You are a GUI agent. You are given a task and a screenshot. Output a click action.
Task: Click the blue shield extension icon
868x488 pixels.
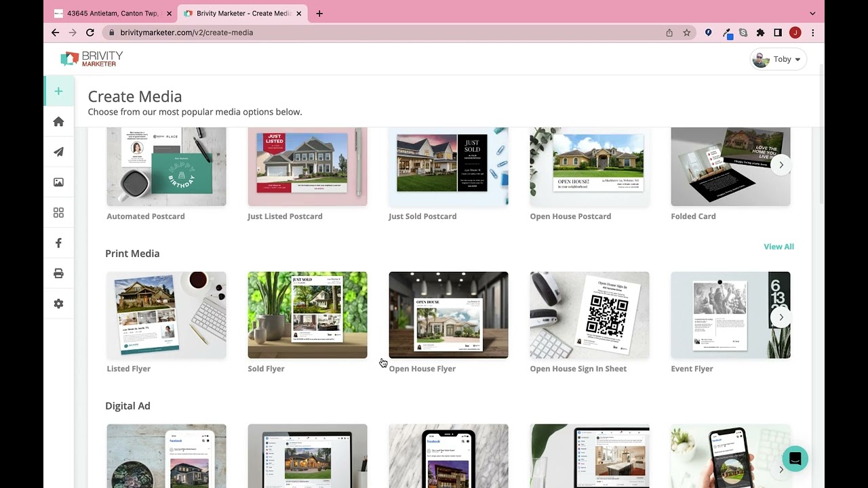pyautogui.click(x=708, y=33)
